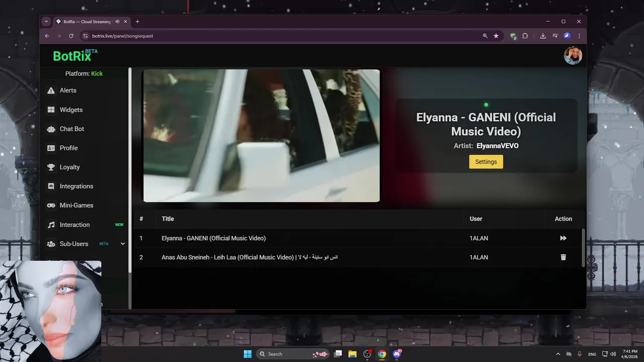Open the taskbar clock and date

(630, 354)
